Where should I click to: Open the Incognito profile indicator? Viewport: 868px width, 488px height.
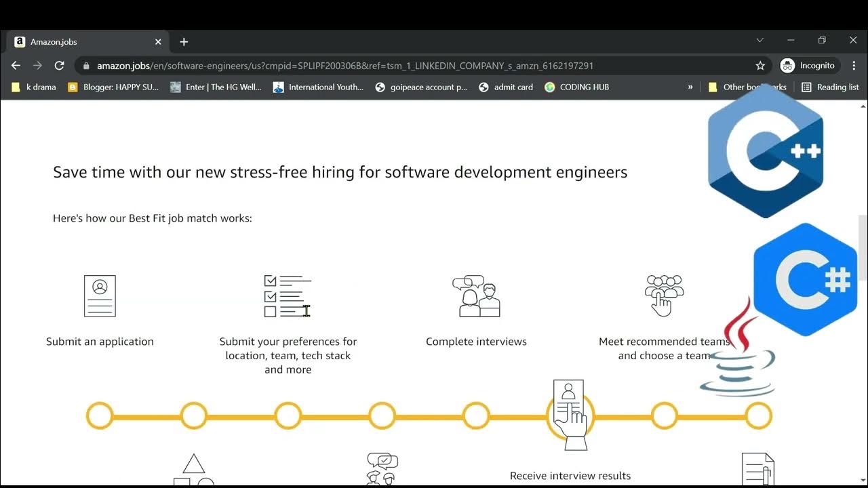[x=809, y=66]
